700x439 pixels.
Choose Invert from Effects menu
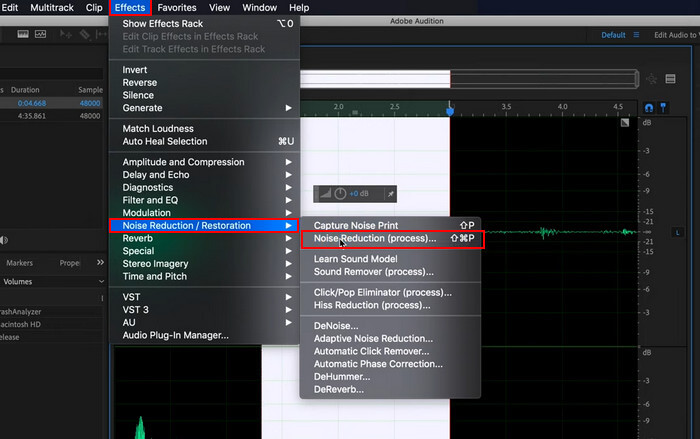pos(204,70)
